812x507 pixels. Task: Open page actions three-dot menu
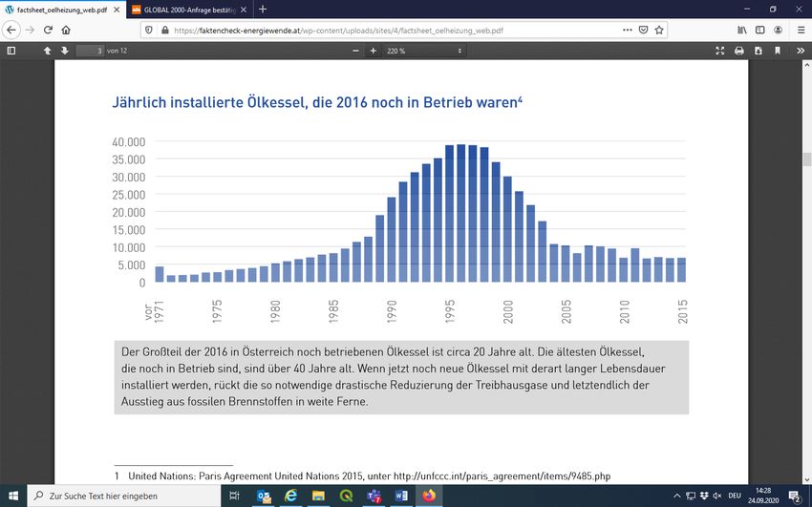[627, 30]
